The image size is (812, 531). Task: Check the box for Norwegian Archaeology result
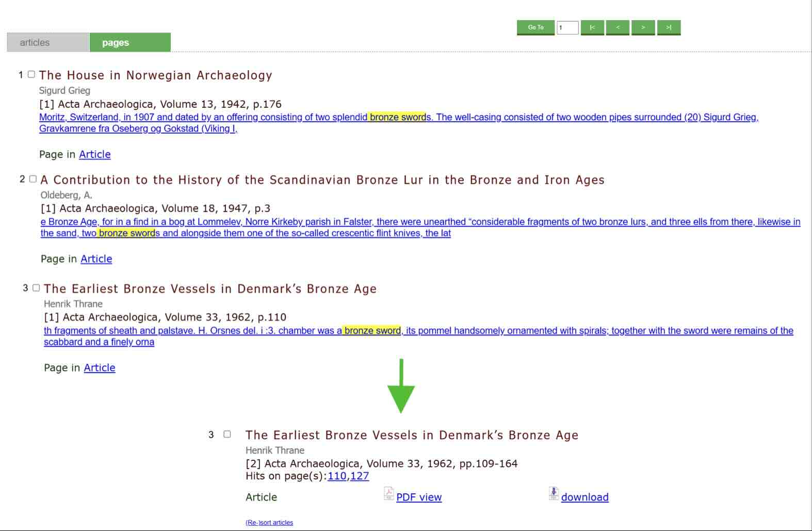(31, 74)
